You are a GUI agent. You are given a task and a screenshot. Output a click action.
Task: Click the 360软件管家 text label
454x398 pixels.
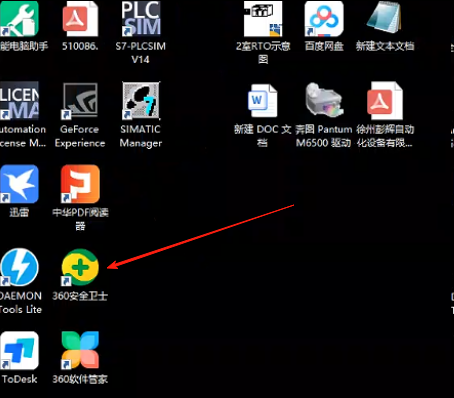[x=80, y=379]
